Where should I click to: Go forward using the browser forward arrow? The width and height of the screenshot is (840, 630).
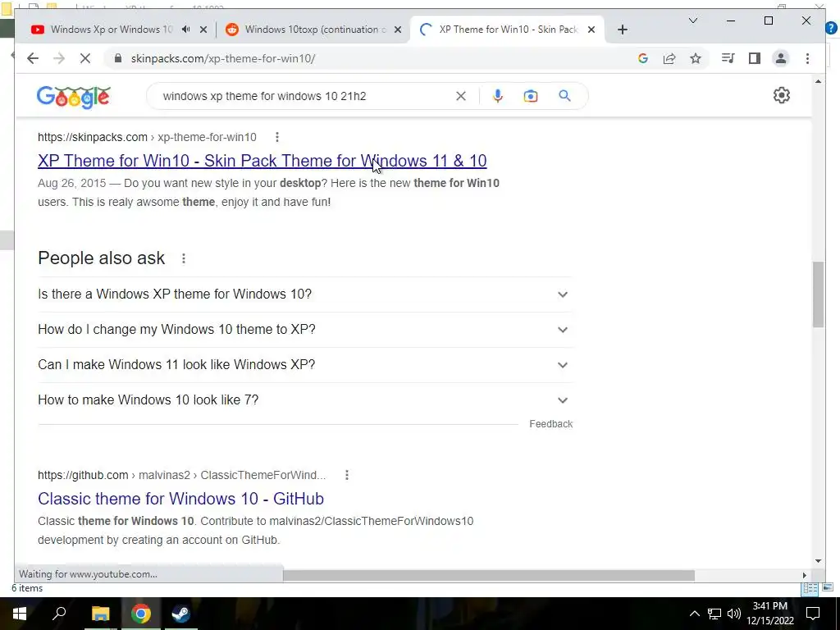point(59,58)
